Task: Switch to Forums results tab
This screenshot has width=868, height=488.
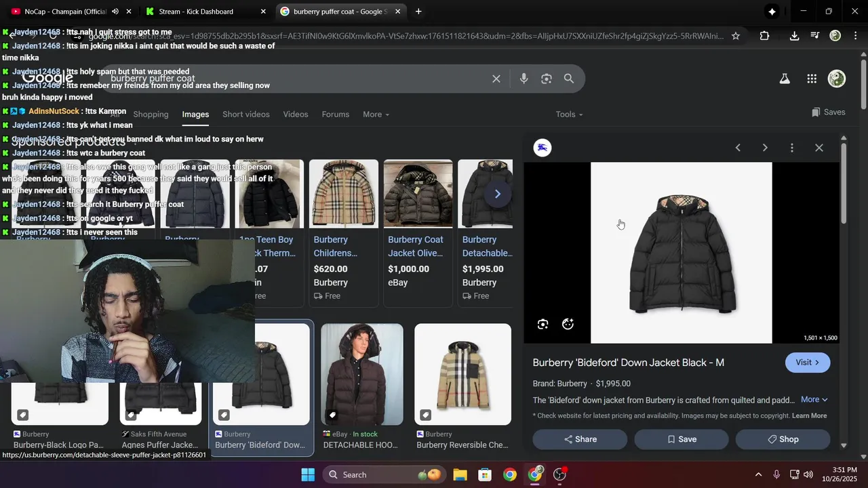Action: [336, 115]
